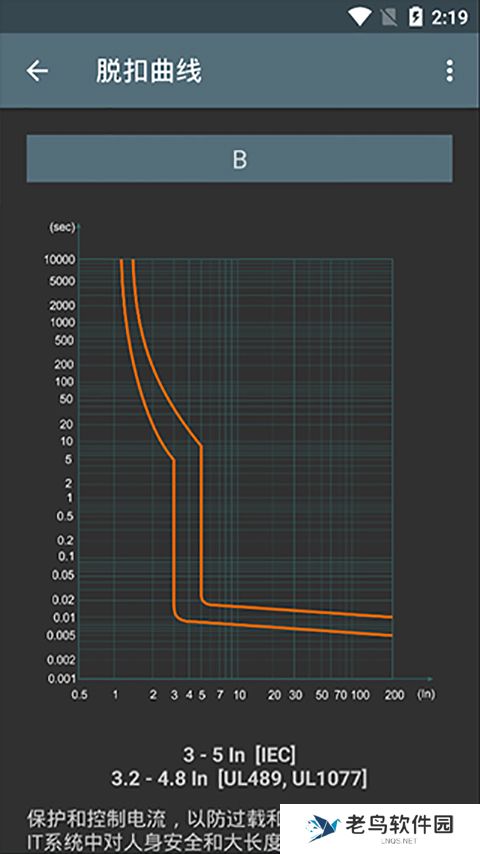
Task: Tap the 脱扣曲线 page title
Action: pos(149,71)
